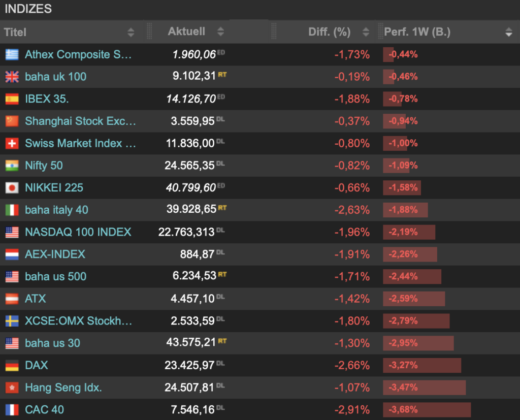The image size is (520, 420).
Task: Click the US flag beside NASDAQ 100 INDEX
Action: click(12, 232)
